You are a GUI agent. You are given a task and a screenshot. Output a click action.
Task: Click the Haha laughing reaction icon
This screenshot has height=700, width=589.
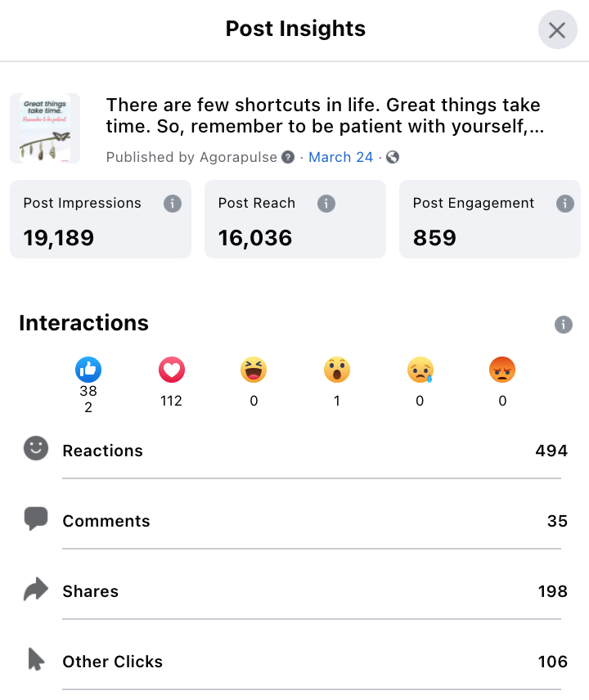click(254, 370)
